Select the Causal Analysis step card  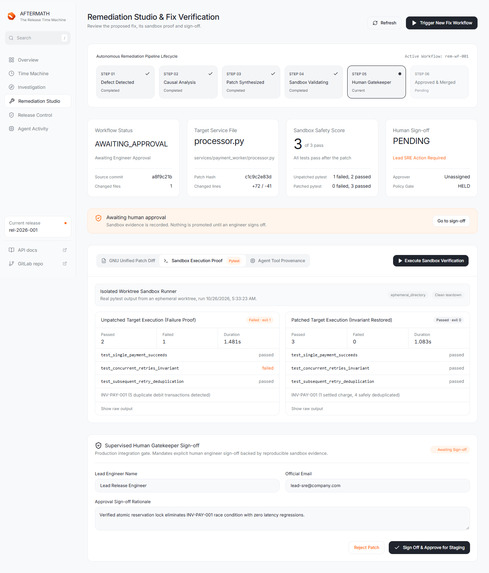188,82
